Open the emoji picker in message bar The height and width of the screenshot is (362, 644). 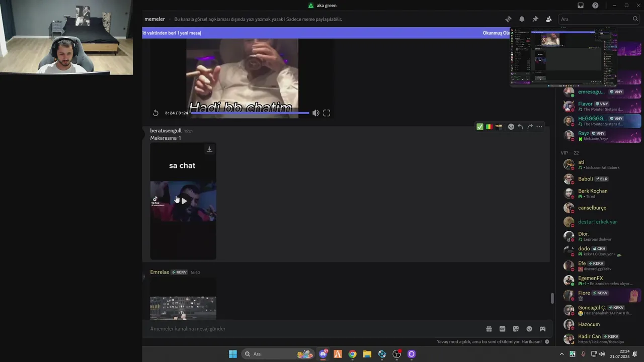coord(529,329)
